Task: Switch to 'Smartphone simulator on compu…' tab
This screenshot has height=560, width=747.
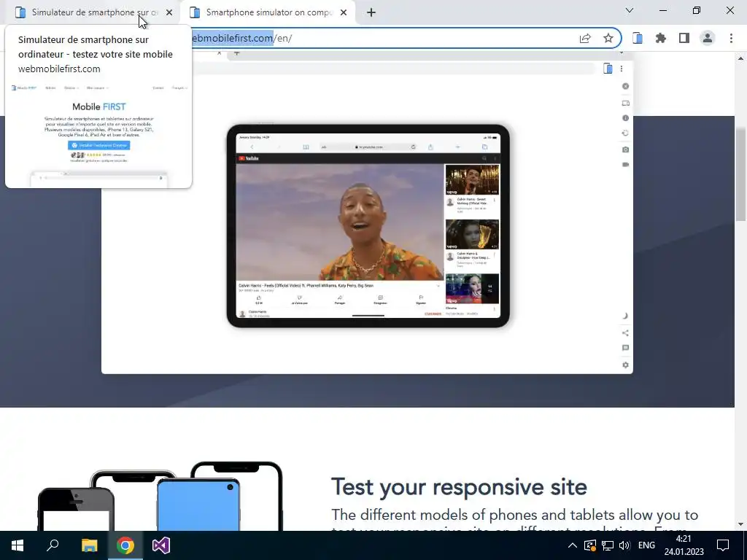Action: tap(268, 12)
